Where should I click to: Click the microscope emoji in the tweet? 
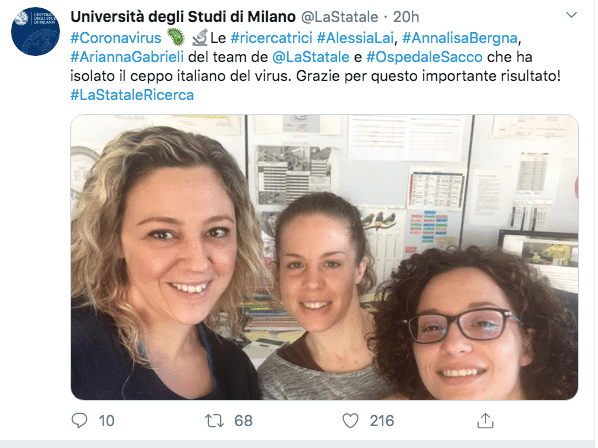click(199, 37)
